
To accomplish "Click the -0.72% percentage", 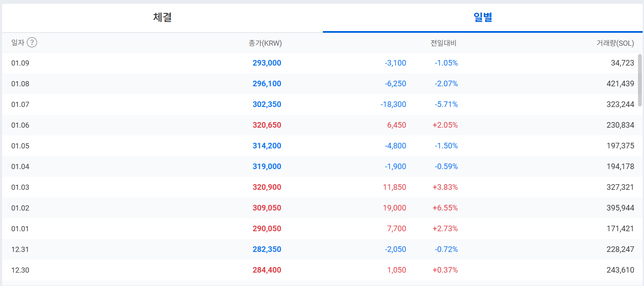I will [x=446, y=249].
